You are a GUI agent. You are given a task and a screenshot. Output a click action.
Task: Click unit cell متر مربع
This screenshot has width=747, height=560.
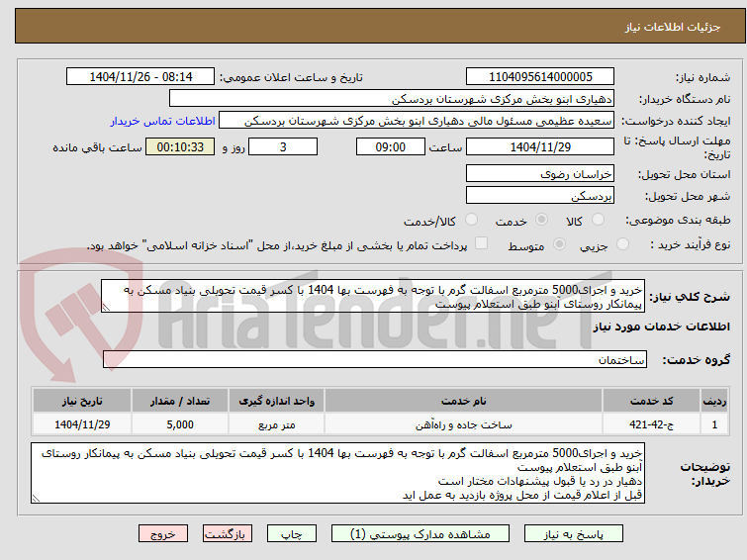pyautogui.click(x=277, y=424)
